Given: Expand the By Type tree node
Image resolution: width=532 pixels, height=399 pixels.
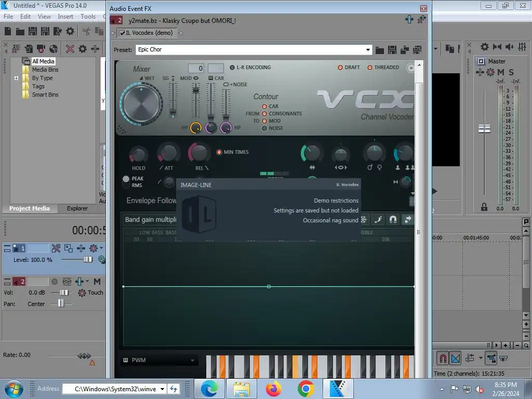Looking at the screenshot, I should click(x=16, y=78).
